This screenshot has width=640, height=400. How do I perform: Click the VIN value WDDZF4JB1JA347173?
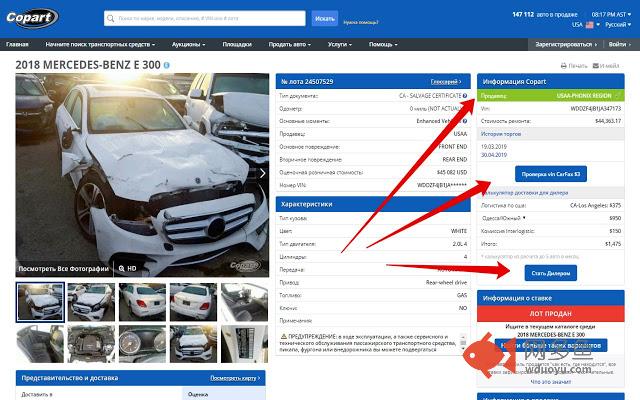click(x=596, y=109)
